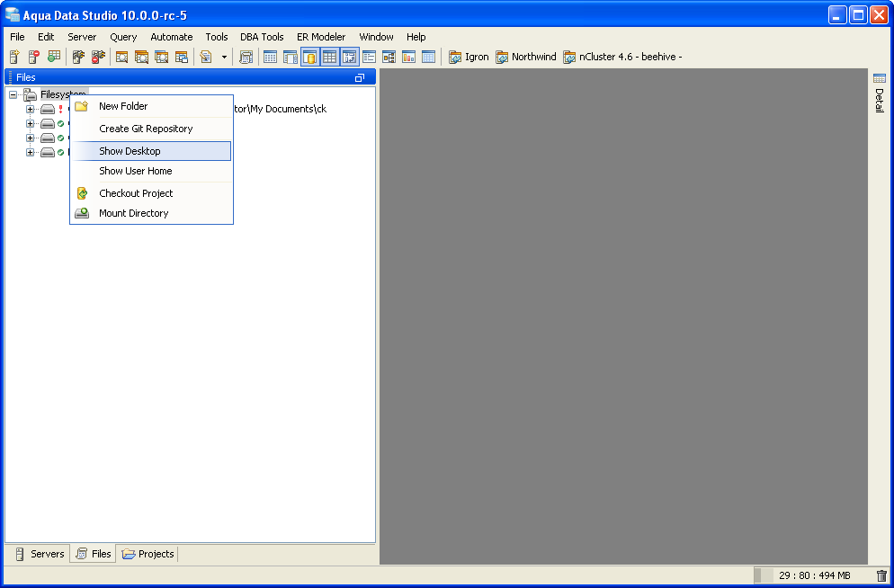Open the Server menu
The image size is (894, 588).
82,37
